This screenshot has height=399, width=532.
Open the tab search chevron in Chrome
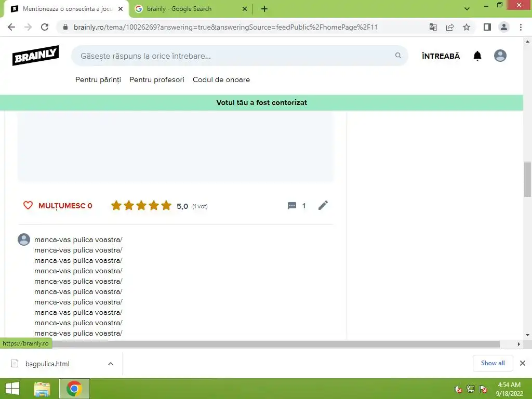point(467,9)
